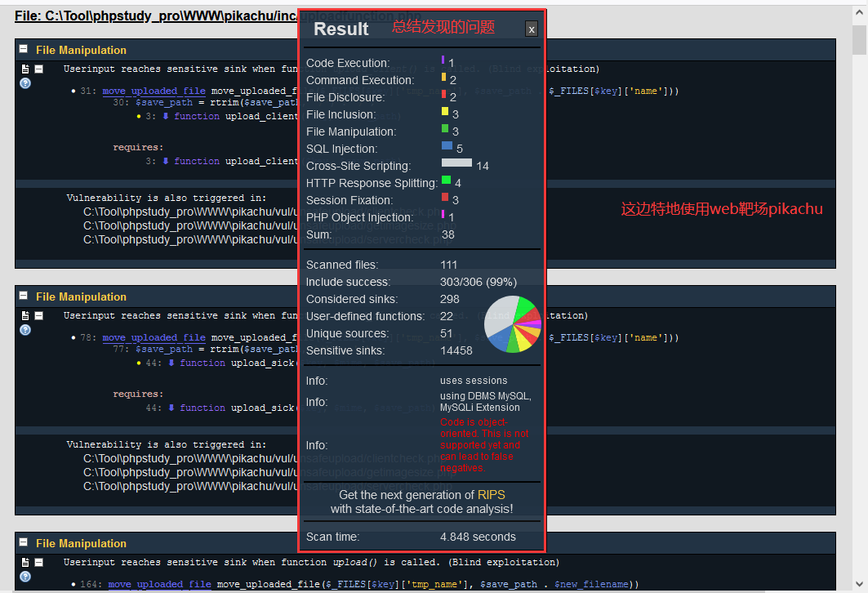868x593 pixels.
Task: Jump arrow for upload_sick under requires
Action: point(171,408)
